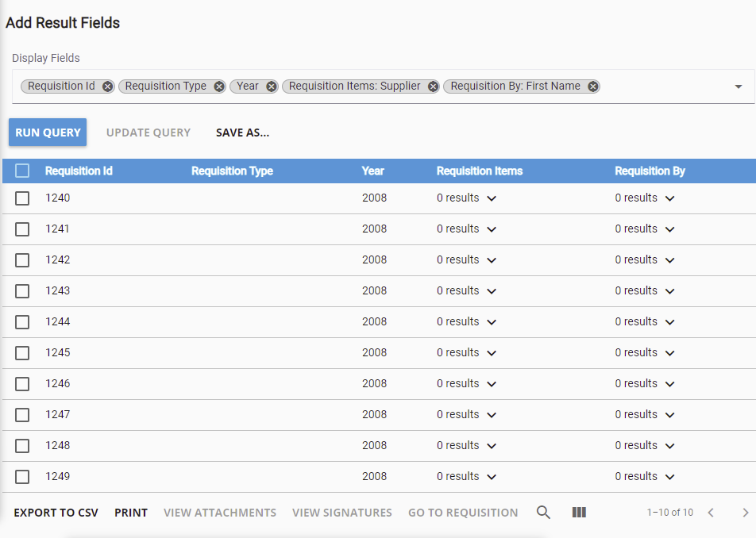Viewport: 756px width, 538px height.
Task: Expand Requisition By results for 1248
Action: click(669, 445)
